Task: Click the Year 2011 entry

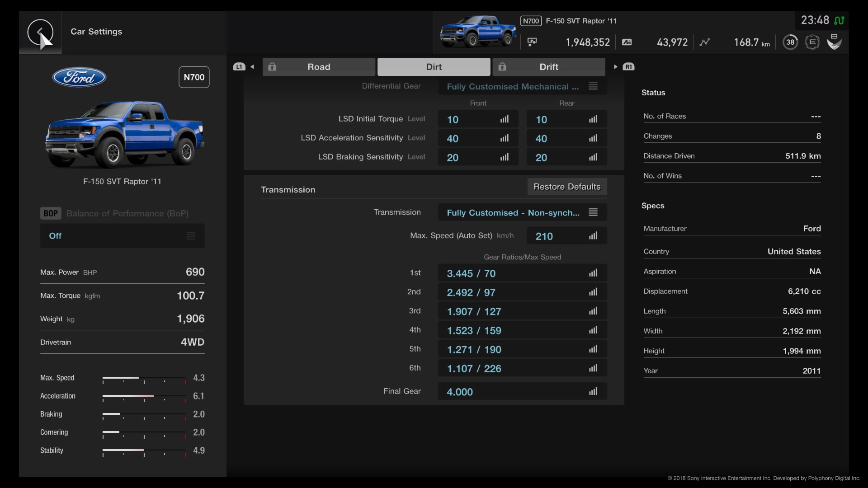Action: tap(732, 371)
